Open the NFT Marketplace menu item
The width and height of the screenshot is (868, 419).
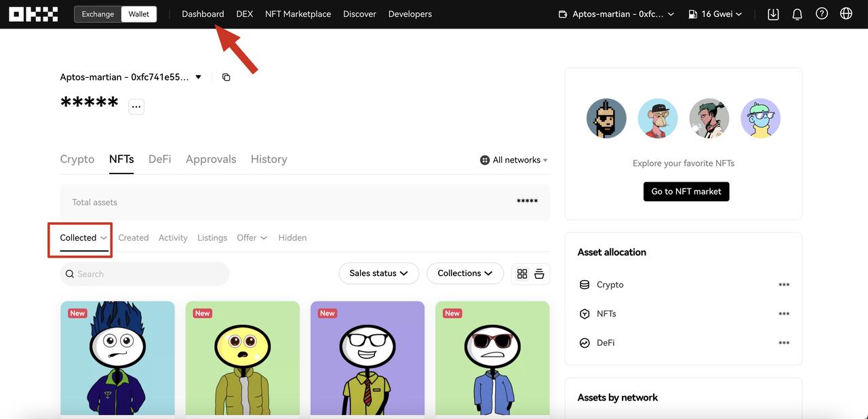tap(298, 14)
